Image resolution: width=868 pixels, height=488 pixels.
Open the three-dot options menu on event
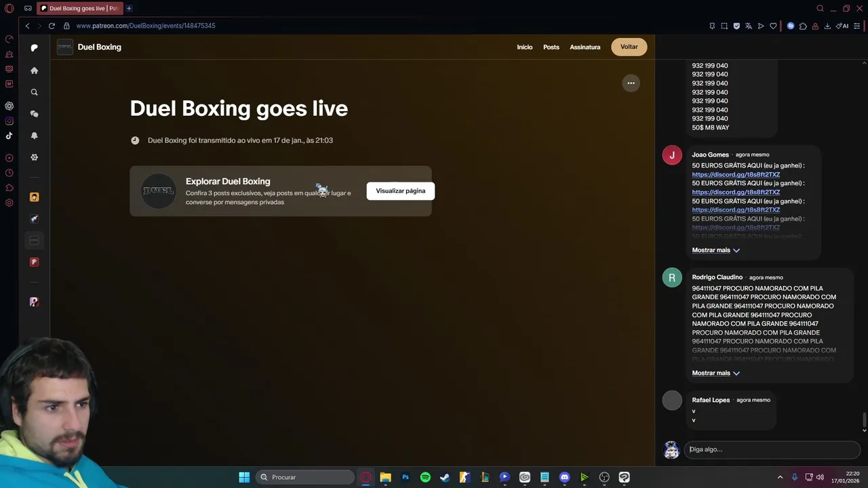[631, 83]
